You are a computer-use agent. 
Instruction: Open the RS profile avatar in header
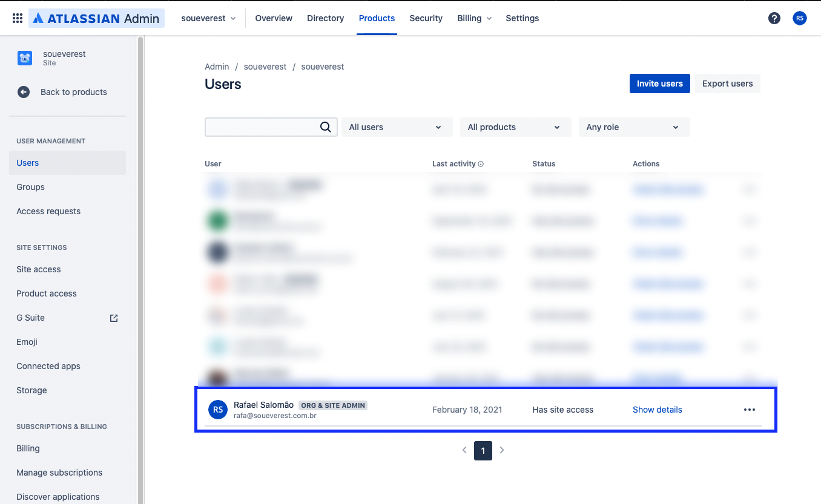click(800, 18)
